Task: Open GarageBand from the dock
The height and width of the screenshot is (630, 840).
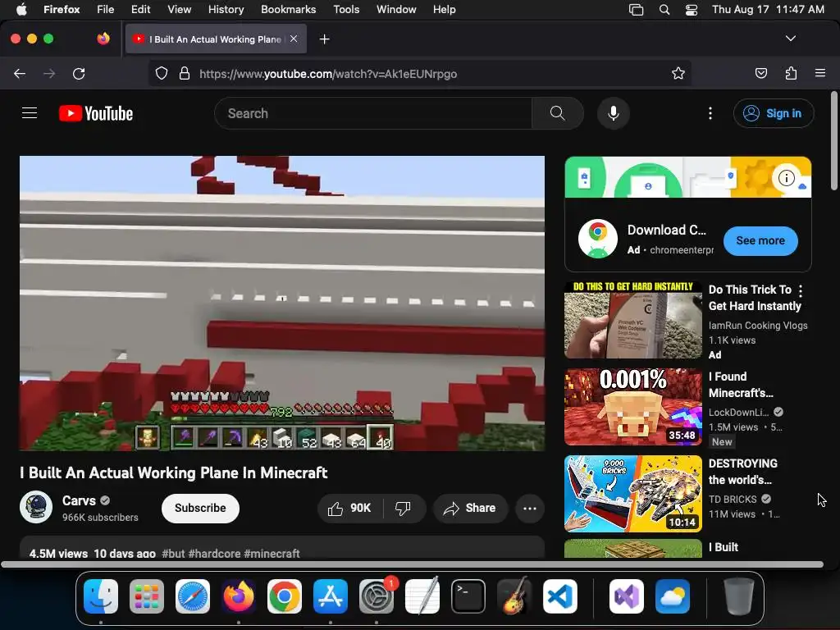Action: coord(514,596)
